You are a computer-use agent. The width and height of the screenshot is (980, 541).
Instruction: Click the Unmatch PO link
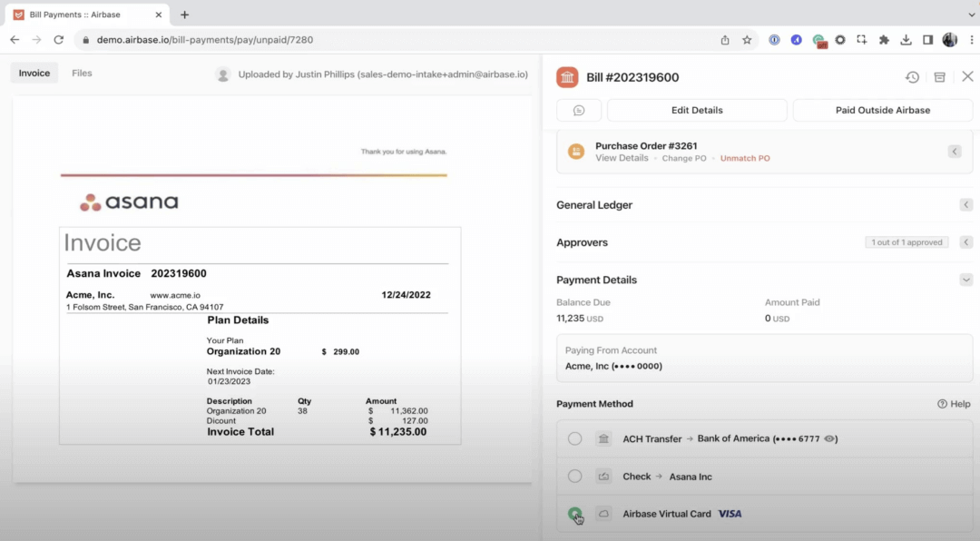(745, 158)
